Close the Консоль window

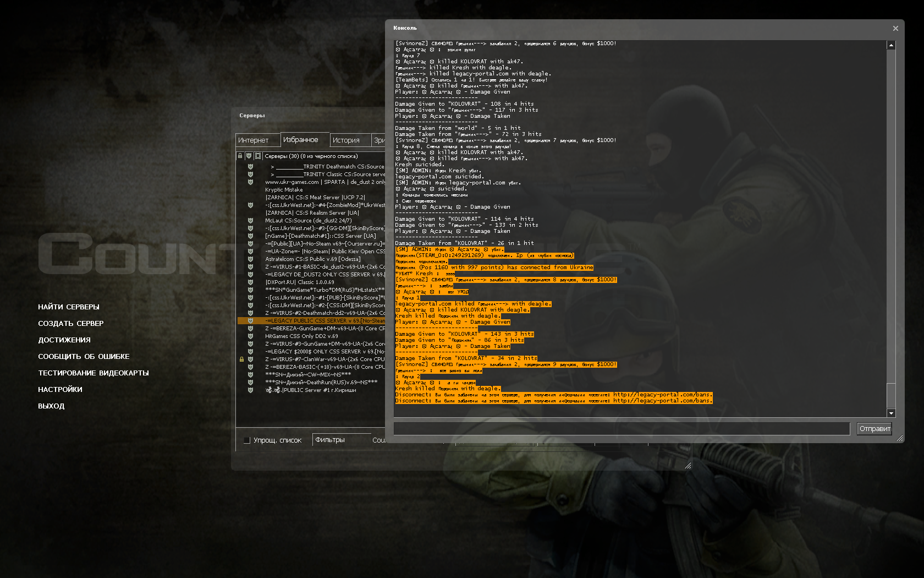tap(895, 28)
